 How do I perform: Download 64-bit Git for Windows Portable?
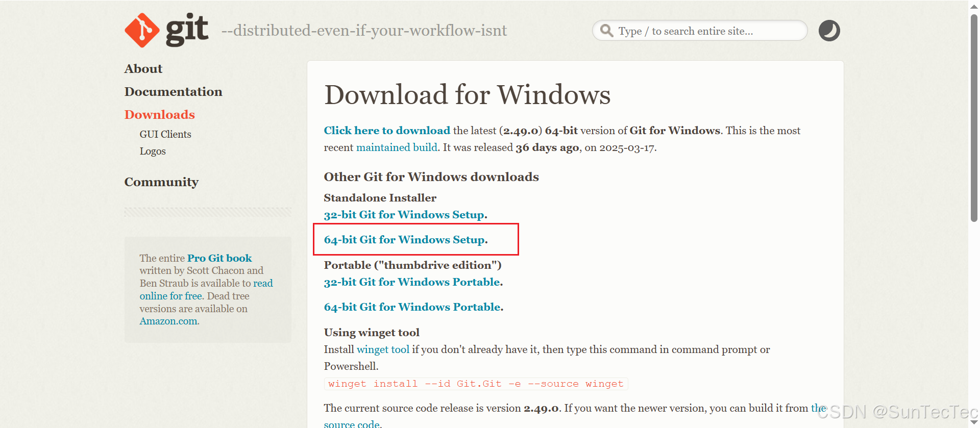tap(412, 307)
